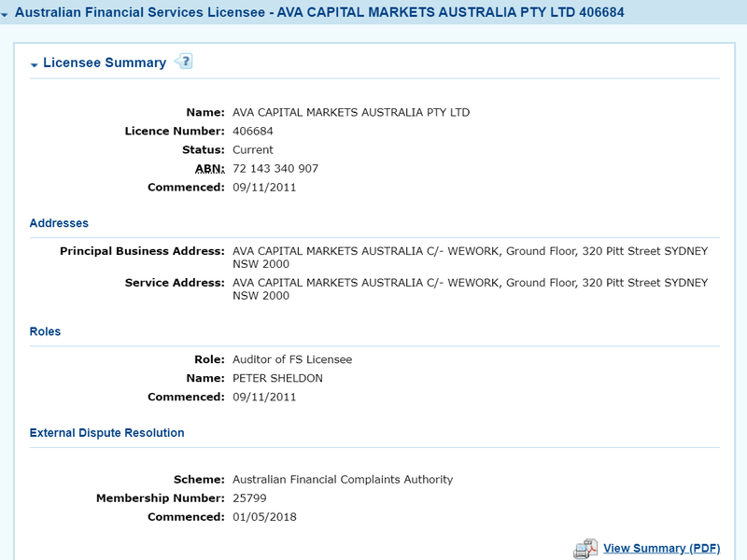The height and width of the screenshot is (560, 747).
Task: Select the Service Address value text
Action: (x=471, y=289)
